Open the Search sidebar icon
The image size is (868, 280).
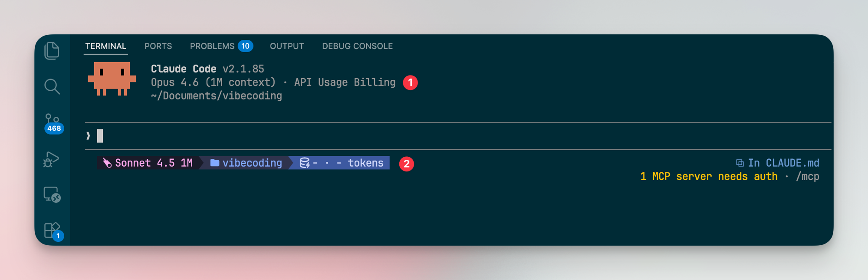point(52,86)
